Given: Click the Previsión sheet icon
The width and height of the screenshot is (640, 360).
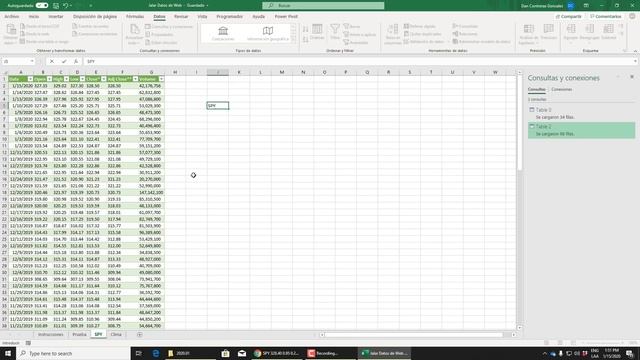Looking at the screenshot, I should click(549, 32).
